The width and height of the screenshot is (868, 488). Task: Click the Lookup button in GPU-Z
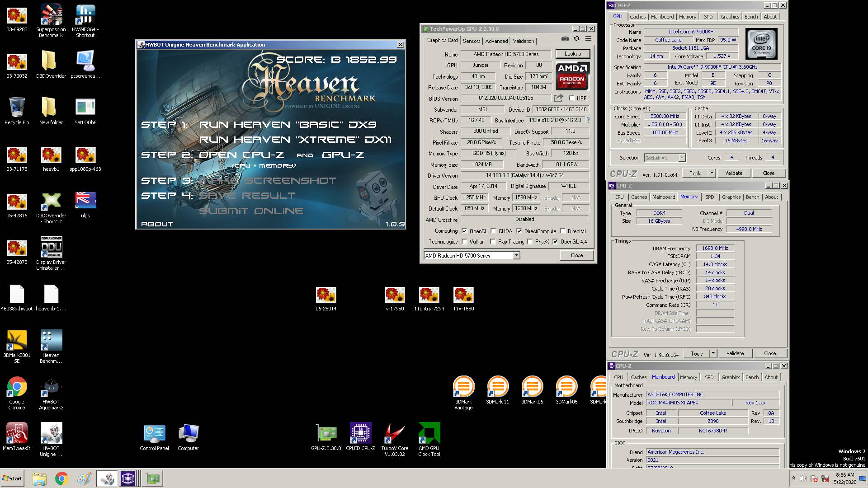(573, 54)
